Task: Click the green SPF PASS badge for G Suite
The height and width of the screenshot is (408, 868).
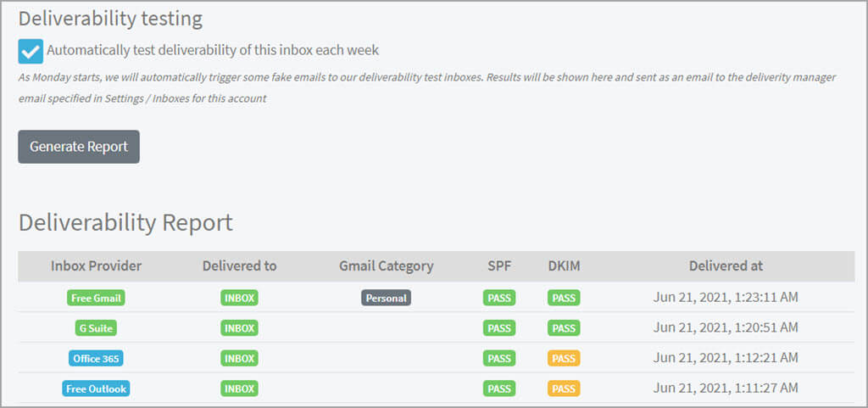Action: click(499, 328)
